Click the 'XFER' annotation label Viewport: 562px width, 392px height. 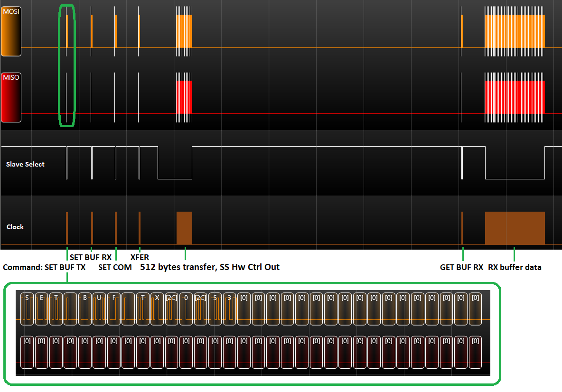[x=140, y=257]
